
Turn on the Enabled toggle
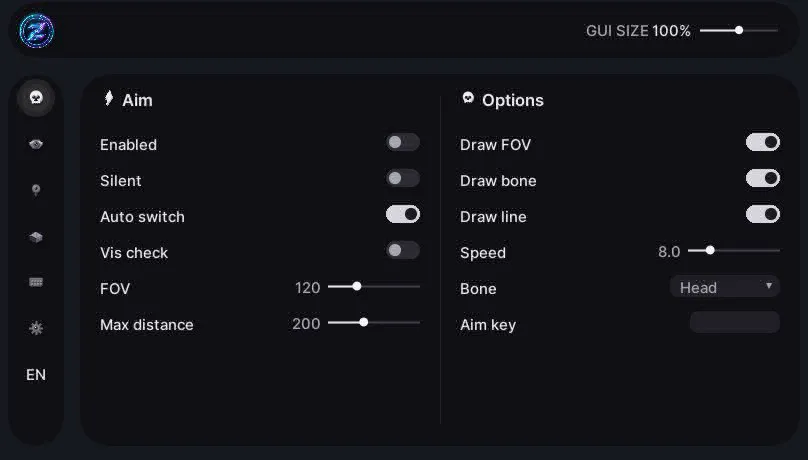point(403,143)
